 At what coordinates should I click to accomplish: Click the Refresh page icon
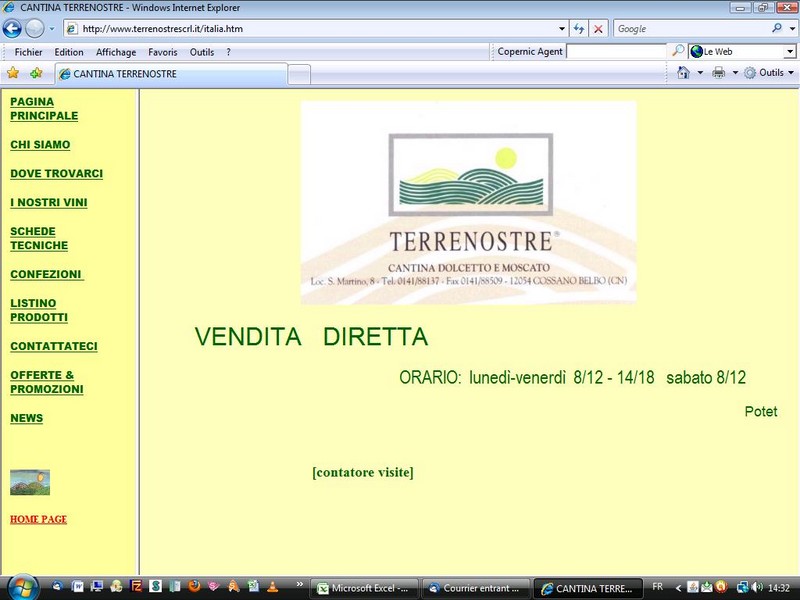[579, 29]
